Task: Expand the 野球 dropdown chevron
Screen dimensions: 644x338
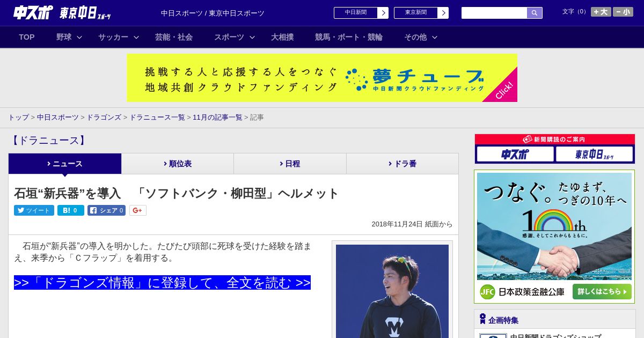Action: (79, 37)
